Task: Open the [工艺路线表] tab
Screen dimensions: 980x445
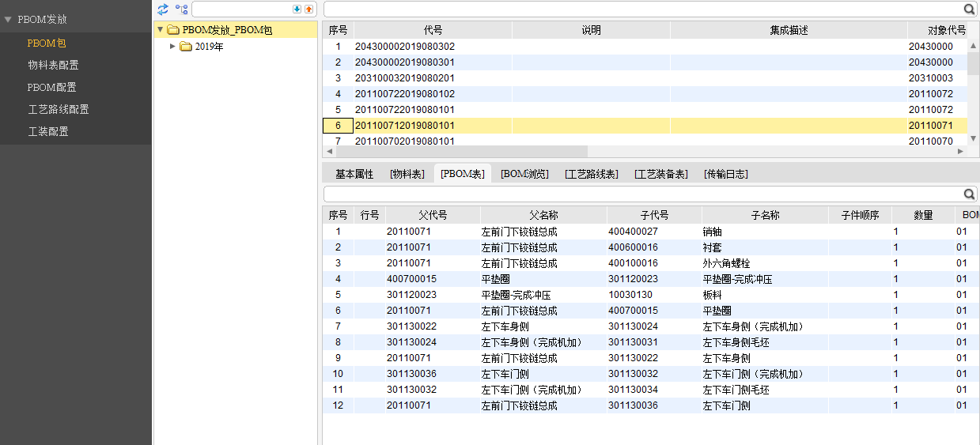Action: [592, 174]
